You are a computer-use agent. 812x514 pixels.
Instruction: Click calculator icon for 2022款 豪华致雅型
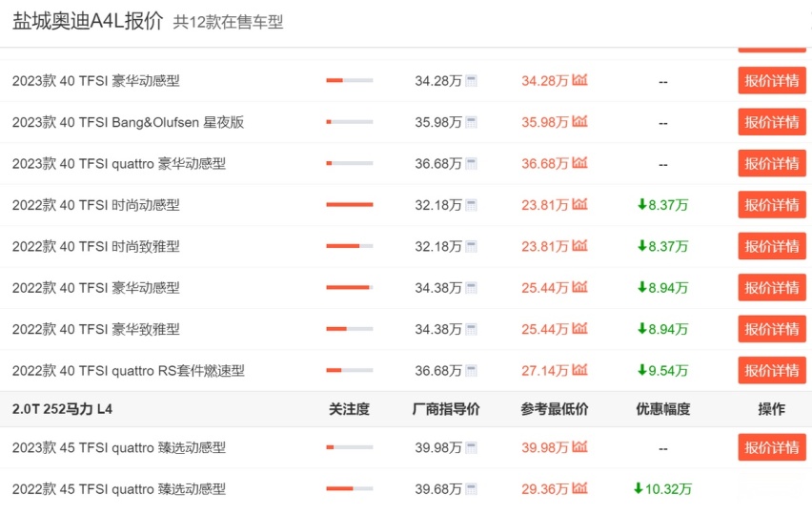pyautogui.click(x=471, y=329)
